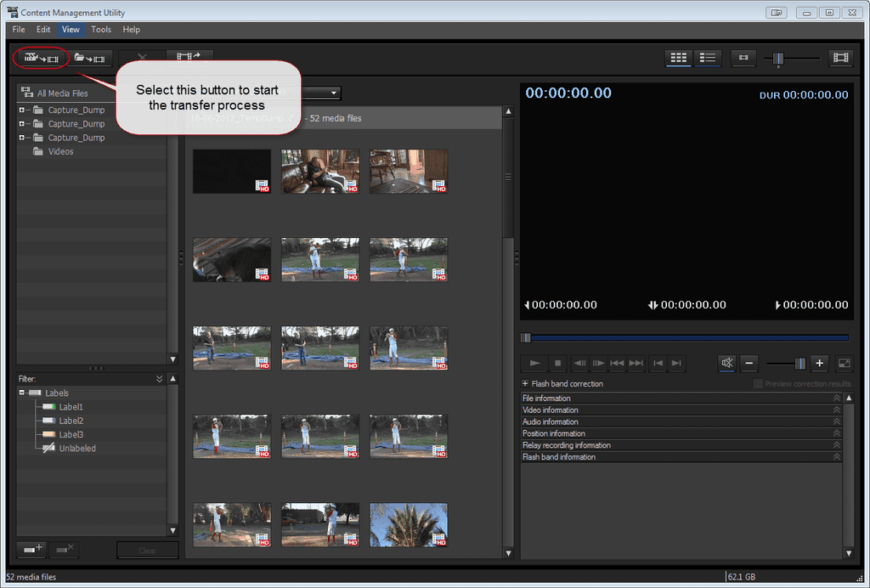Expand the first Capture_Dump folder

(x=22, y=110)
